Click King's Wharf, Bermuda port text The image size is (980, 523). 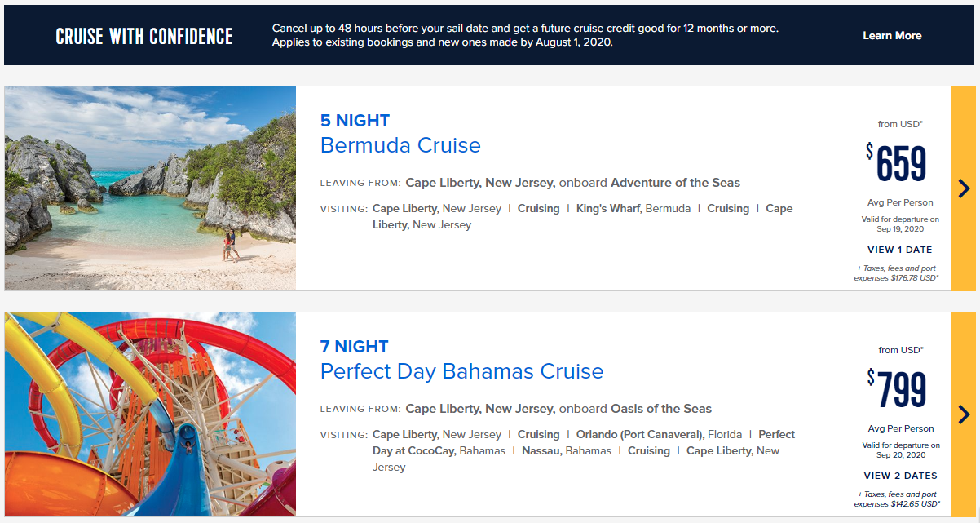coord(633,209)
